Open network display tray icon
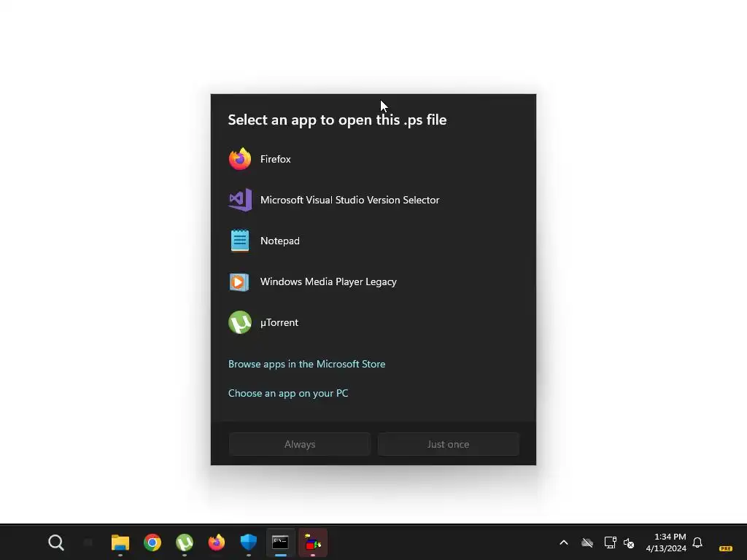The image size is (747, 560). [611, 542]
